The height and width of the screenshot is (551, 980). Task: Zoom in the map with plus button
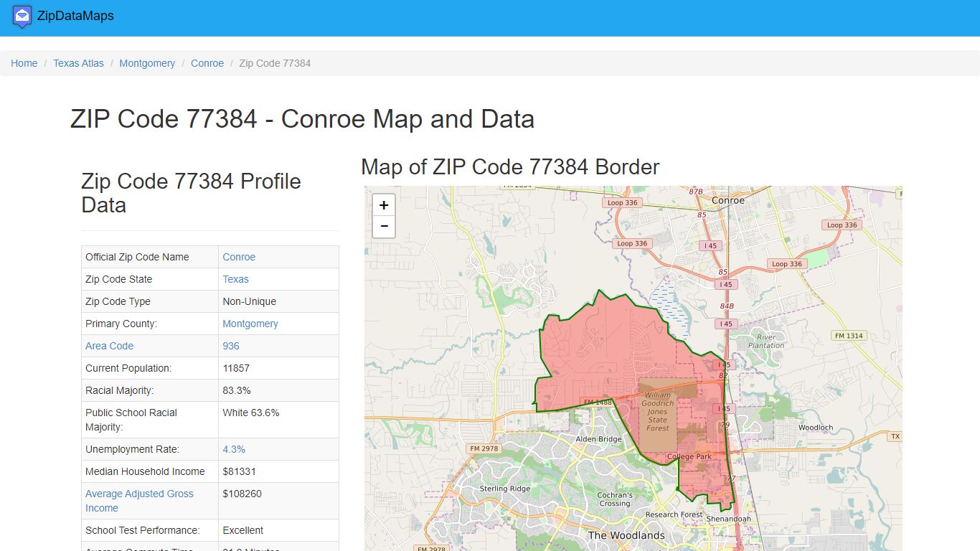pyautogui.click(x=384, y=205)
